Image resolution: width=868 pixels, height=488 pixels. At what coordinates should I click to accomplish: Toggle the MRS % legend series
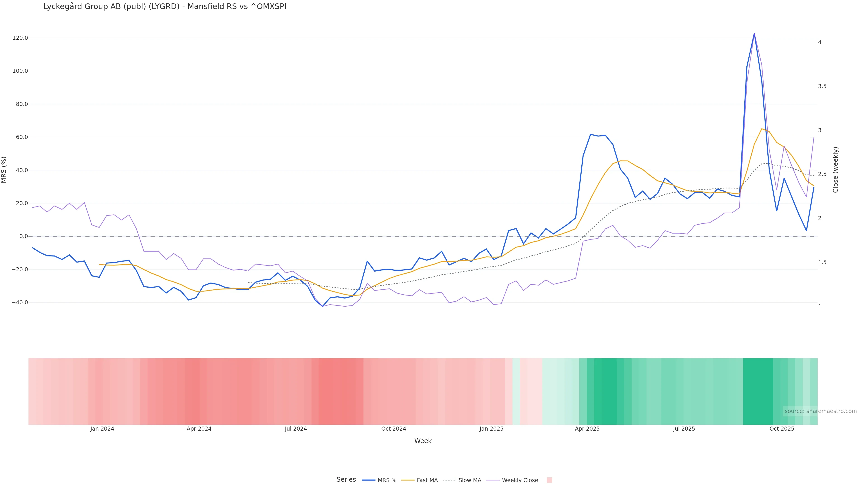click(x=387, y=480)
